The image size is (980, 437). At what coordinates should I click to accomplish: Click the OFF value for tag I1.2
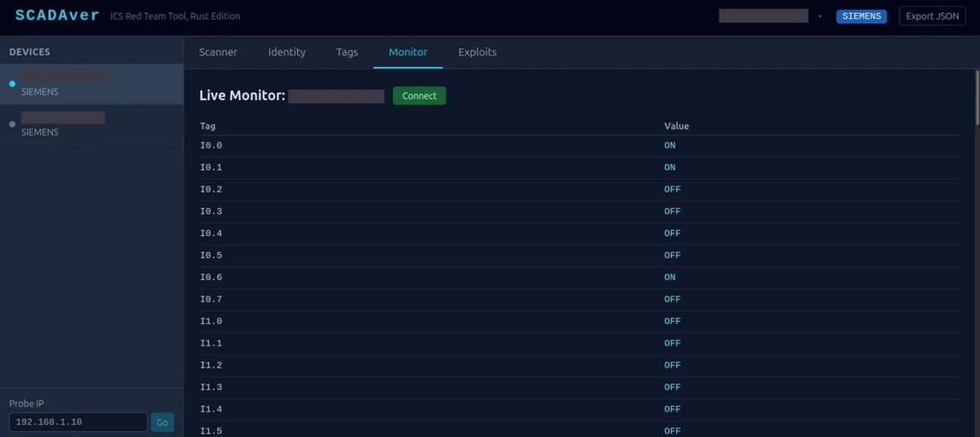(x=672, y=366)
